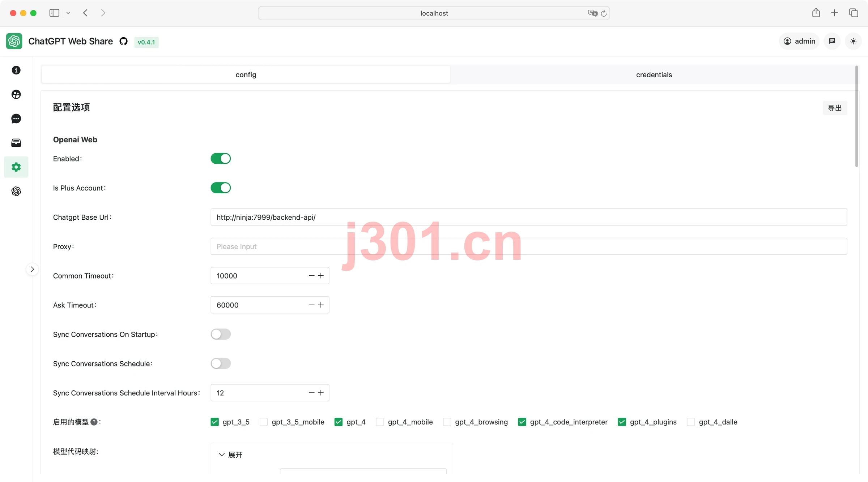Show the Safari tab overview icon
The width and height of the screenshot is (868, 482).
pos(854,13)
